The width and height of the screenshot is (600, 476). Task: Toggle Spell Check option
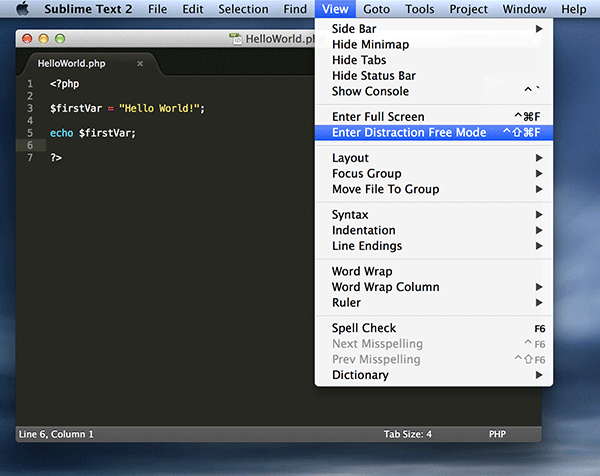coord(363,328)
